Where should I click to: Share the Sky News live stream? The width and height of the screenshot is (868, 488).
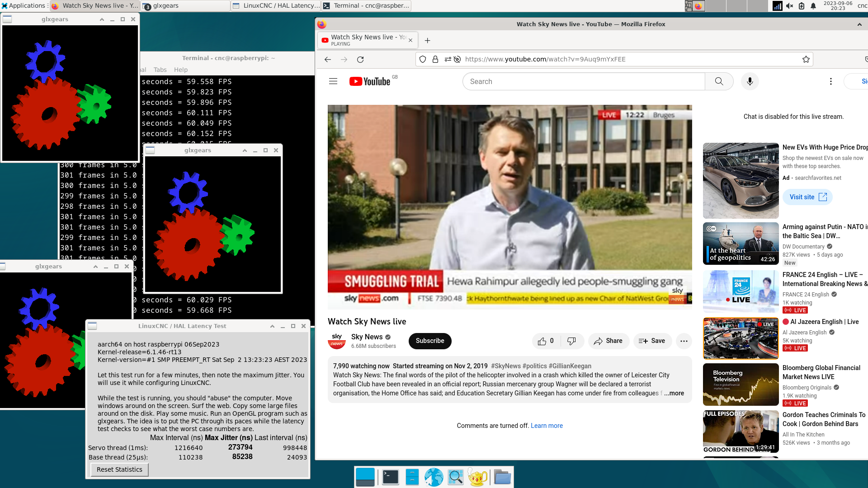609,341
